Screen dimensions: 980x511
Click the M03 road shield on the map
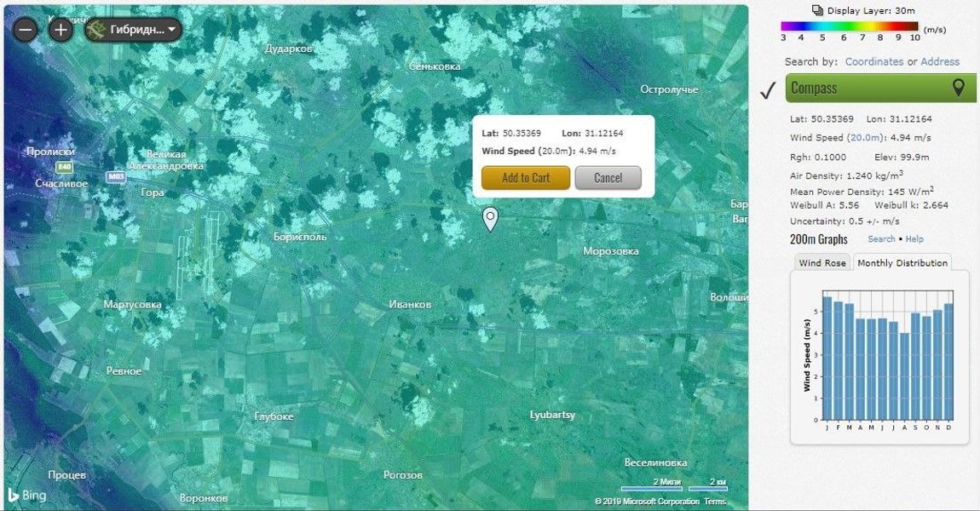(116, 177)
